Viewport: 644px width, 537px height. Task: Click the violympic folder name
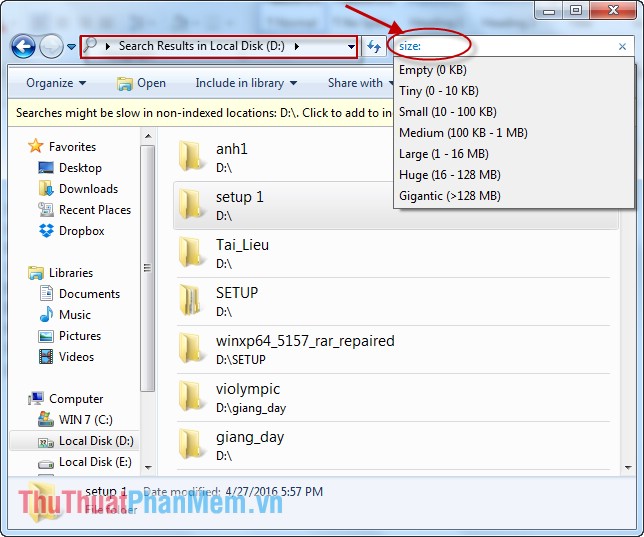pos(248,389)
